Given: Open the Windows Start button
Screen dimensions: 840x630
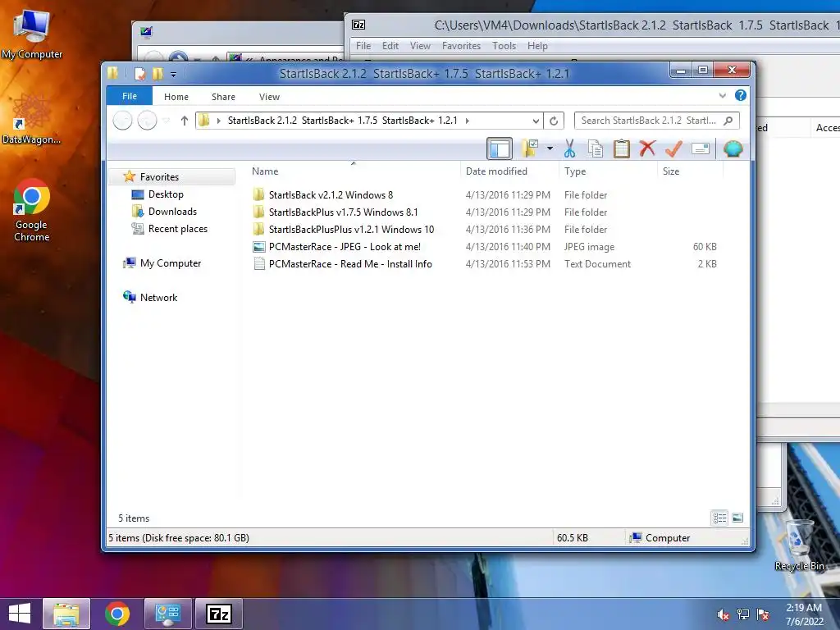Looking at the screenshot, I should point(20,614).
